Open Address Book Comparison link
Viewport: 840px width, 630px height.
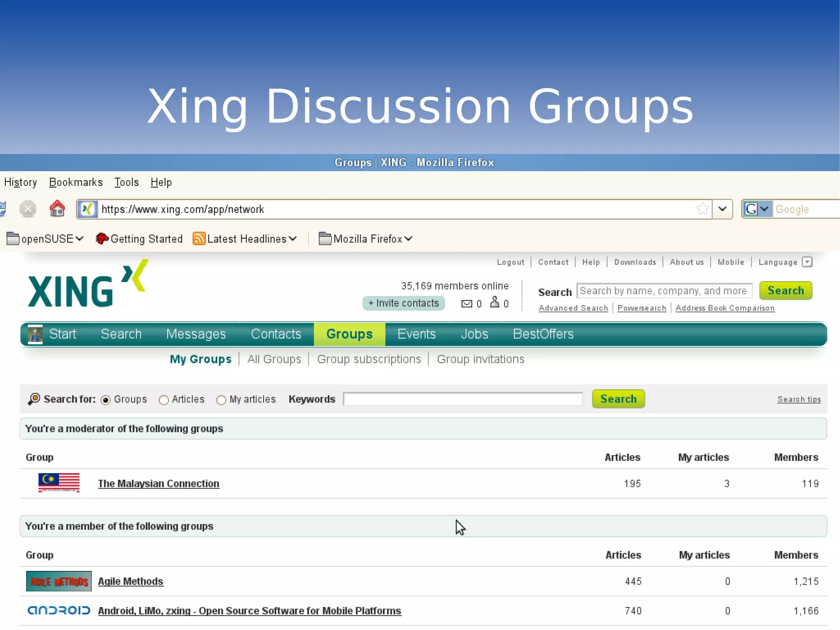click(725, 308)
